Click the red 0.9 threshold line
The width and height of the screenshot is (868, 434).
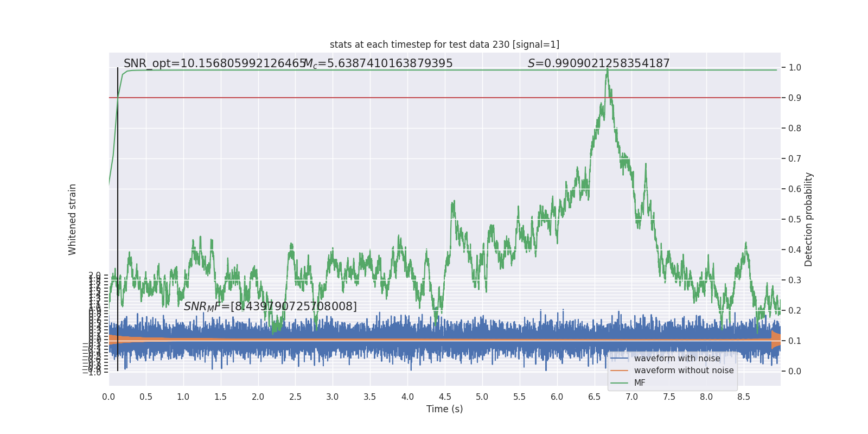(444, 98)
